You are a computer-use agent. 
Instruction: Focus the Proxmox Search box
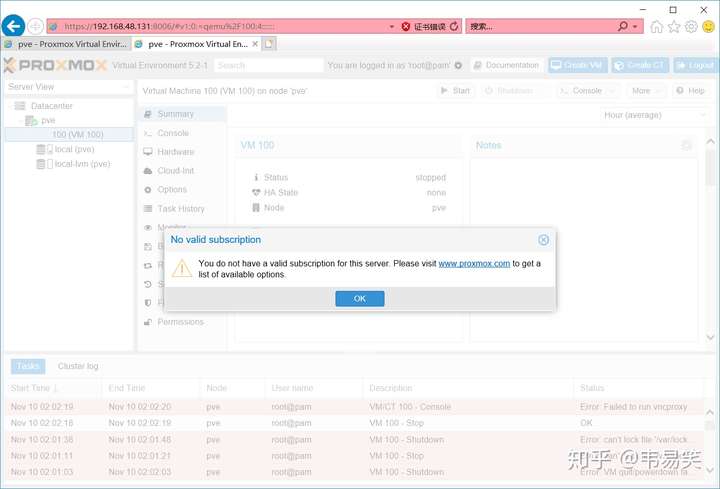269,65
